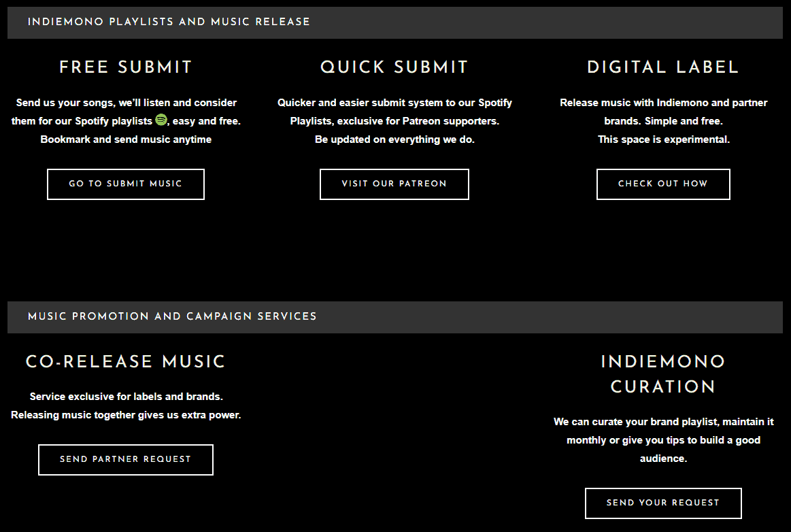Screen dimensions: 791x532
Task: Click the 'Bookmark and send music anytime' line
Action: click(126, 139)
